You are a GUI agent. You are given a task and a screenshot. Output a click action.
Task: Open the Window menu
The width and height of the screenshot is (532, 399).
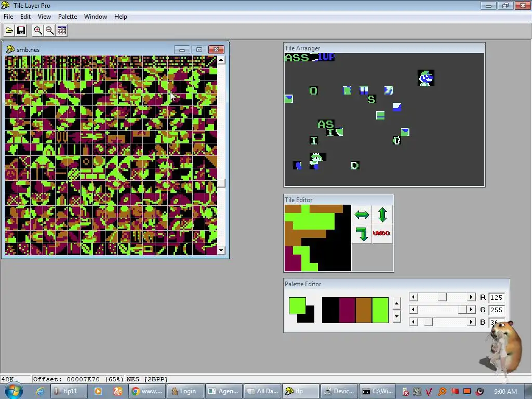point(96,17)
